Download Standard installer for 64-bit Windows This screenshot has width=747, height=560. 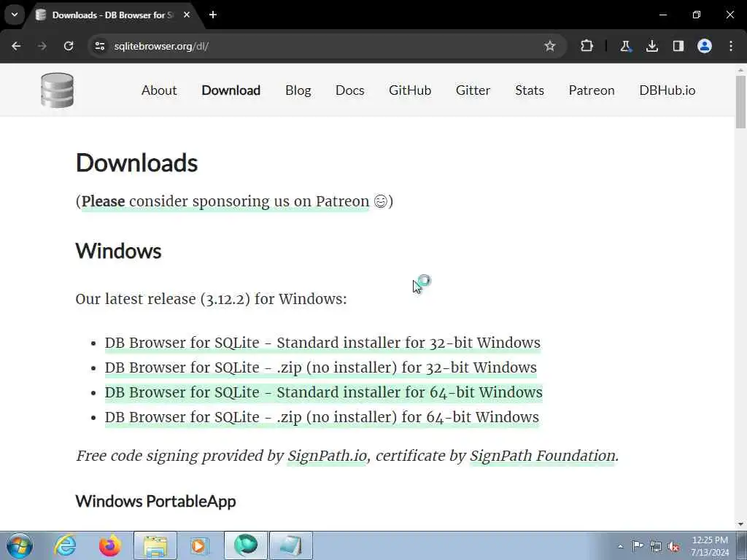click(323, 392)
